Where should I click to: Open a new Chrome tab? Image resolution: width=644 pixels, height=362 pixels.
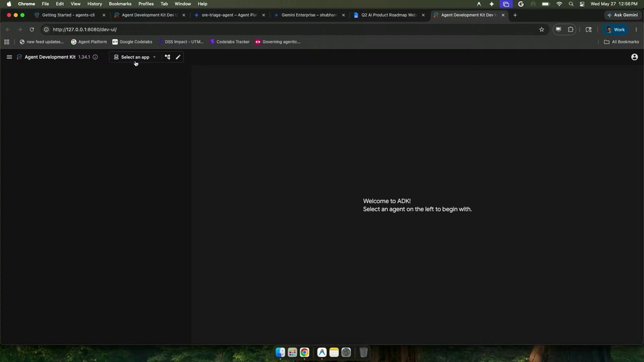(515, 15)
